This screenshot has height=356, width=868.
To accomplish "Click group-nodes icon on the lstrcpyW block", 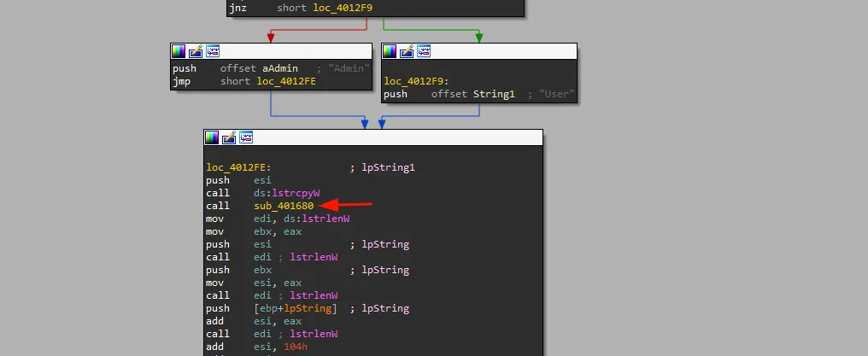I will 246,137.
